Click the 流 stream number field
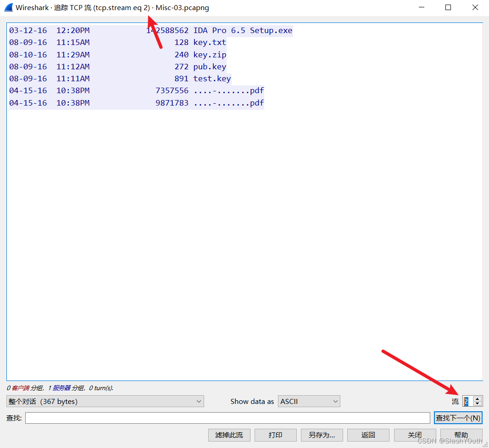Screen dimensions: 489x448 [x=468, y=401]
